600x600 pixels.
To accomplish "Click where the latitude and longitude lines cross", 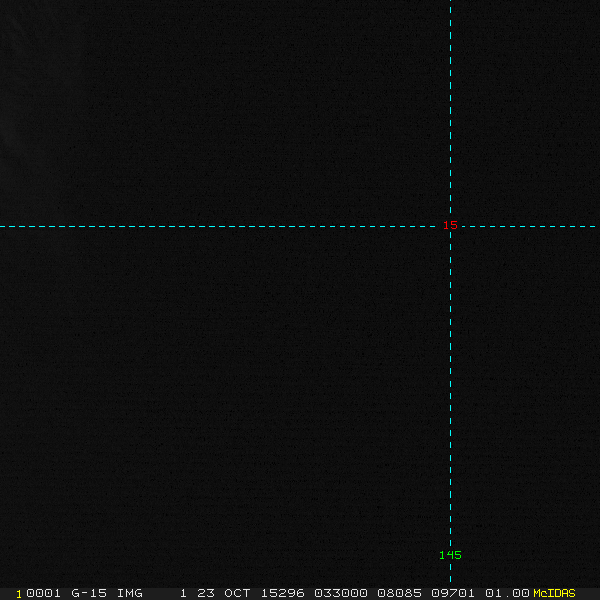I will click(x=450, y=227).
